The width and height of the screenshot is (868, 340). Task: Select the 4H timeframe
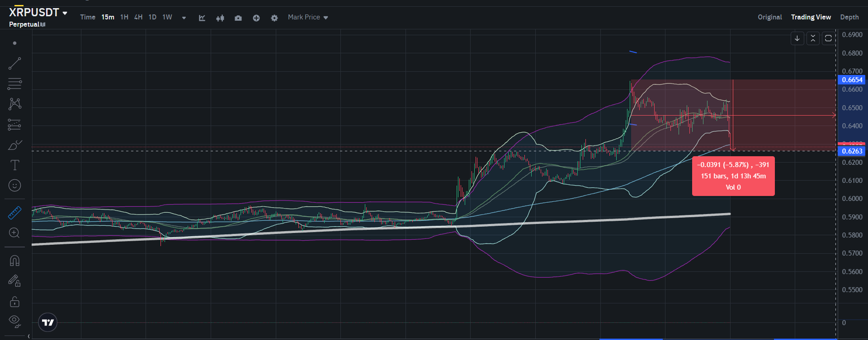click(138, 17)
